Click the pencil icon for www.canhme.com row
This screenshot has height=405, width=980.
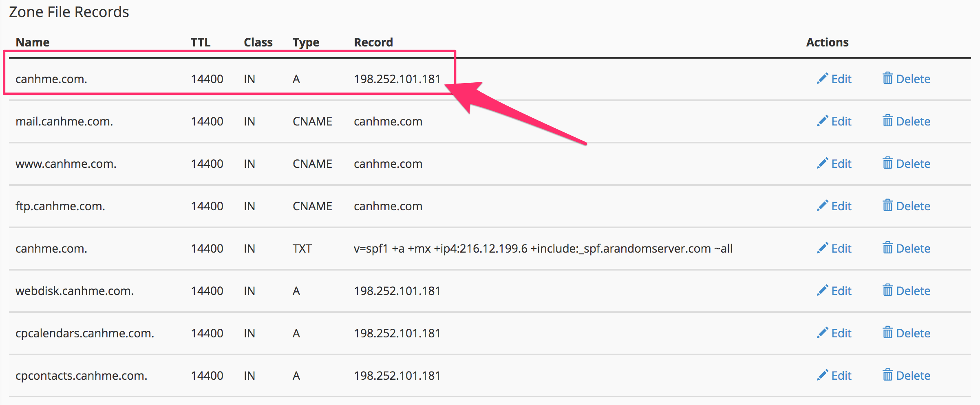point(822,163)
